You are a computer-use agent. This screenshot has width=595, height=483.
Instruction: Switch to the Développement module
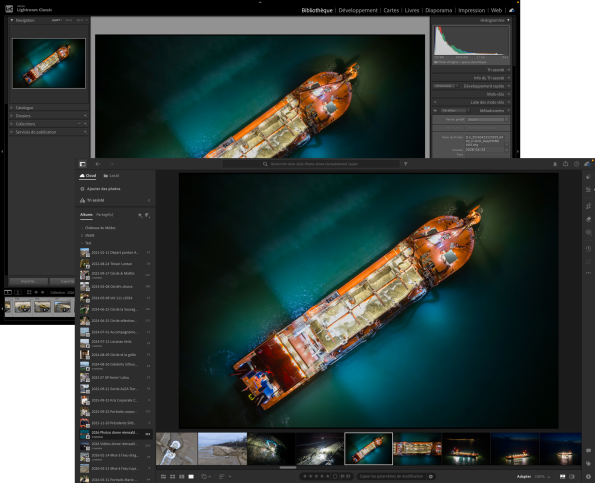coord(358,10)
